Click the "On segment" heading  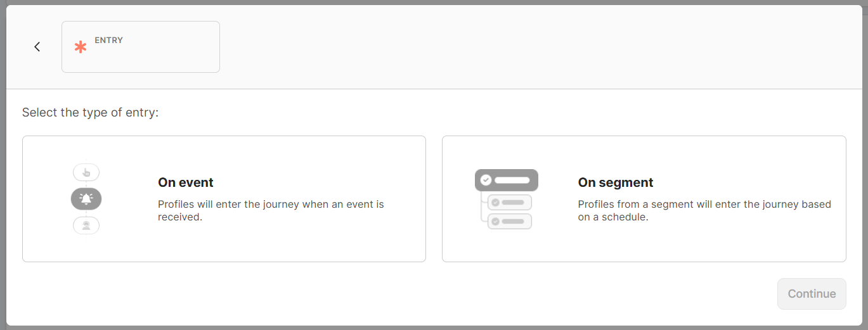coord(616,182)
